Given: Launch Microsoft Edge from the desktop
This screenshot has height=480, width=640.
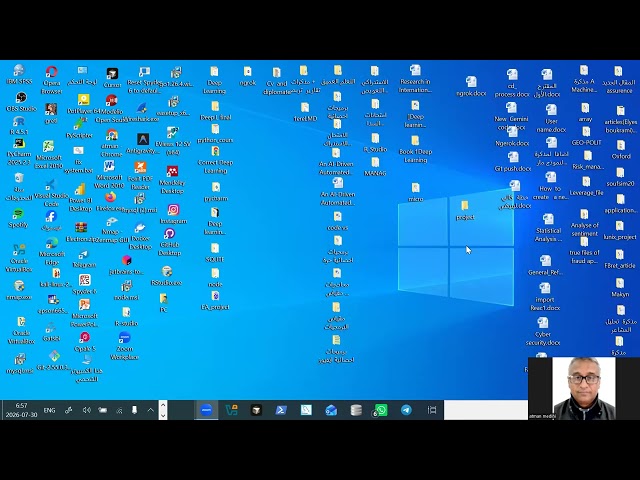Looking at the screenshot, I should tap(52, 251).
